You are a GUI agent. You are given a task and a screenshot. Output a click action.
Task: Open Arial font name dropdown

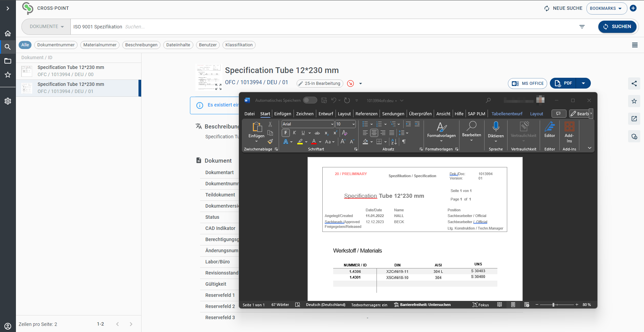point(332,124)
